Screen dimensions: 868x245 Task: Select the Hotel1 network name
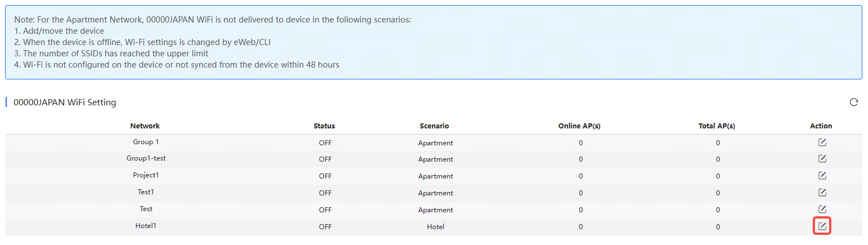click(146, 226)
